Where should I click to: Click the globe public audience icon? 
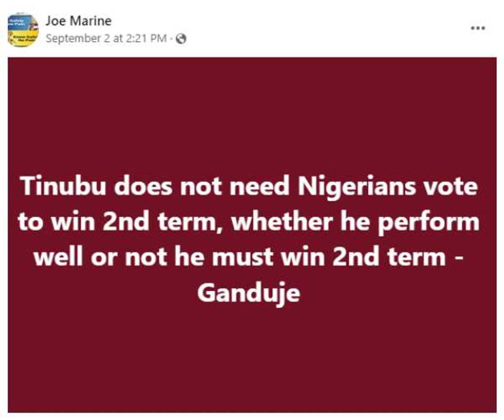pos(181,39)
